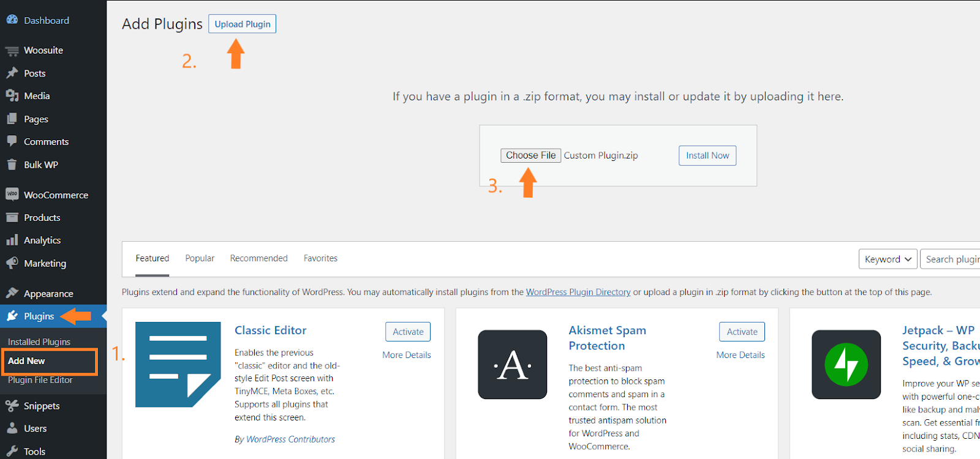Activate the Classic Editor plugin
Image resolution: width=980 pixels, height=459 pixels.
point(408,332)
